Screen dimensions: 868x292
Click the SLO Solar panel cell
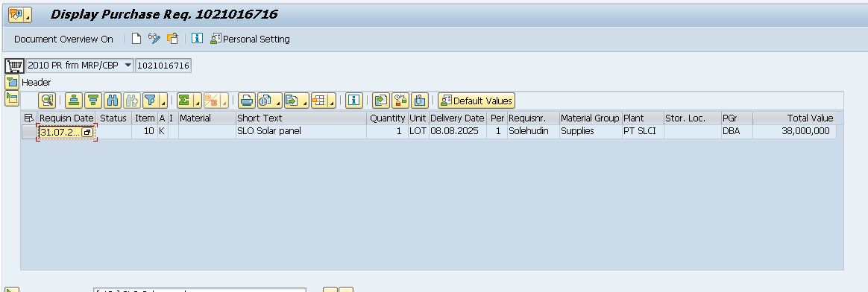pyautogui.click(x=301, y=132)
